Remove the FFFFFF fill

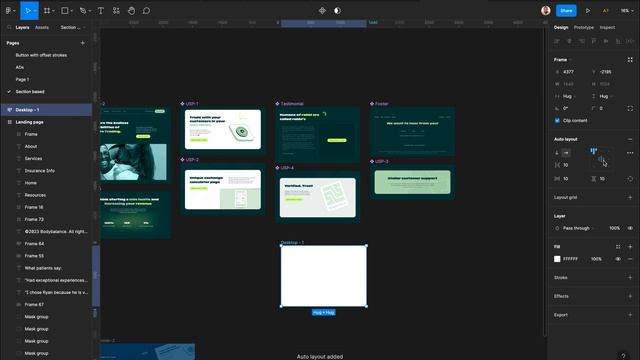pyautogui.click(x=630, y=259)
